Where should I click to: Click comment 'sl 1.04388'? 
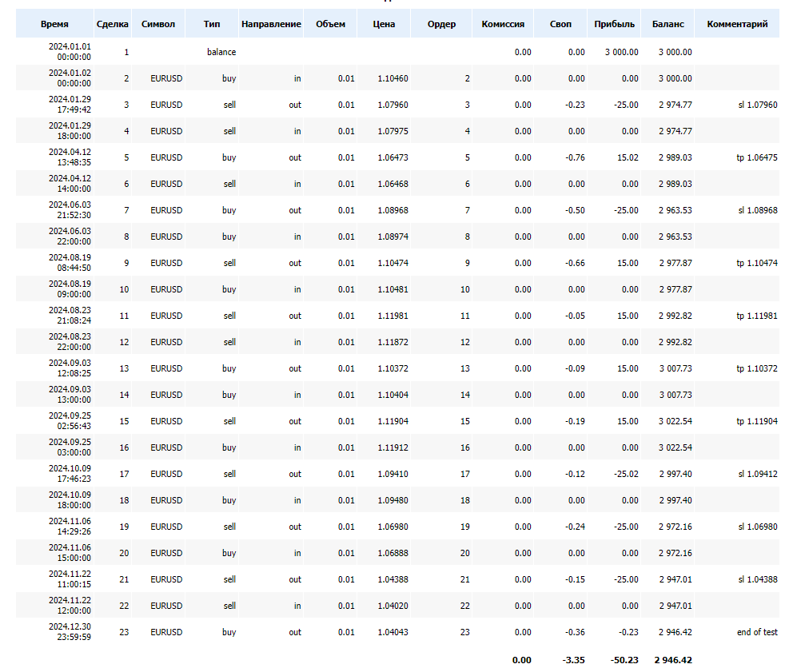click(x=758, y=579)
